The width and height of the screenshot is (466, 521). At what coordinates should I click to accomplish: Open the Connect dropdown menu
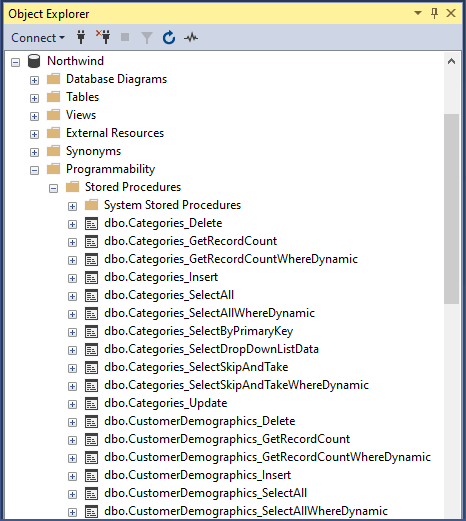(38, 38)
